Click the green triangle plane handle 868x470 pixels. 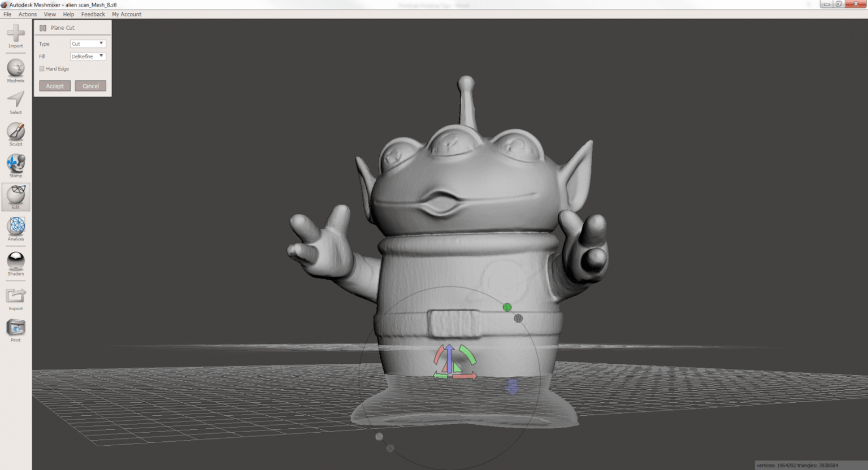(457, 368)
